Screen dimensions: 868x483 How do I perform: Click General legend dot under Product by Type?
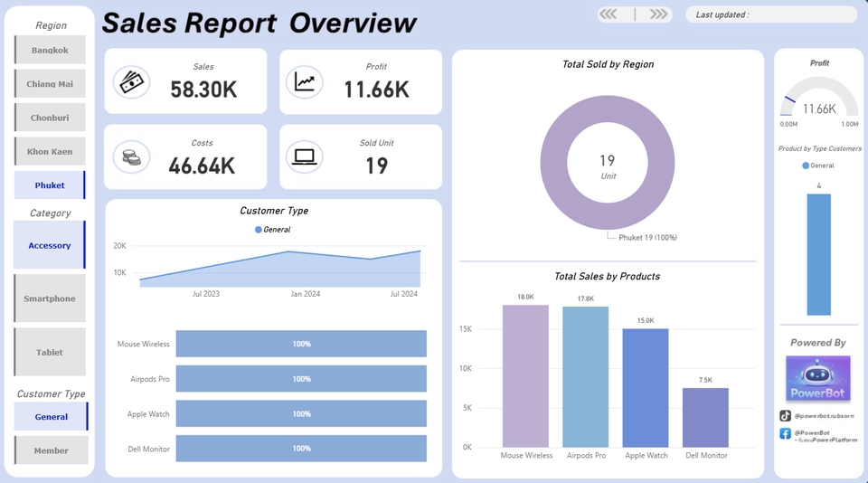(x=806, y=165)
